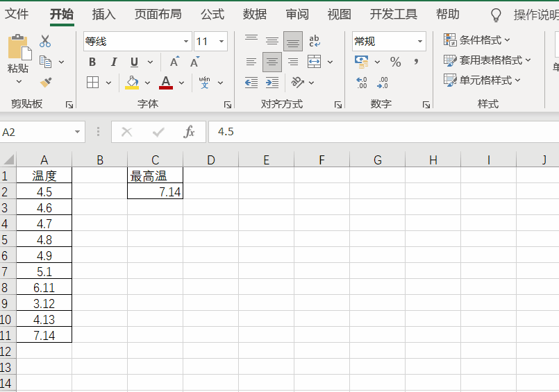Switch to the 插入 Insert tab
559x392 pixels.
point(103,15)
